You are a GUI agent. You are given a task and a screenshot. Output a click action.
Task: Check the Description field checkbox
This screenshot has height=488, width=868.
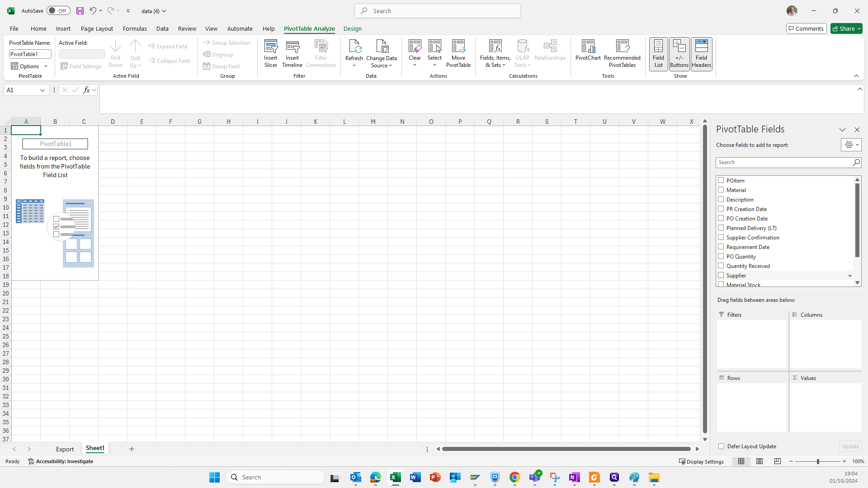tap(721, 199)
